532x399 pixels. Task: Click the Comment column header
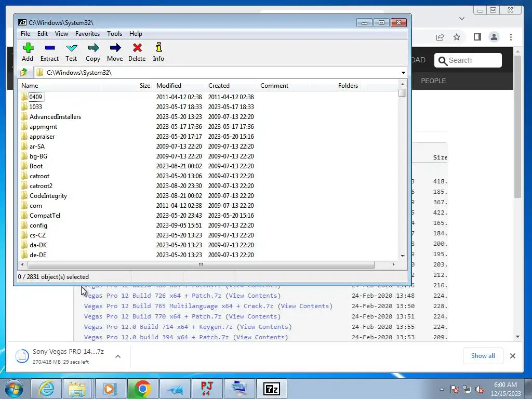283,86
